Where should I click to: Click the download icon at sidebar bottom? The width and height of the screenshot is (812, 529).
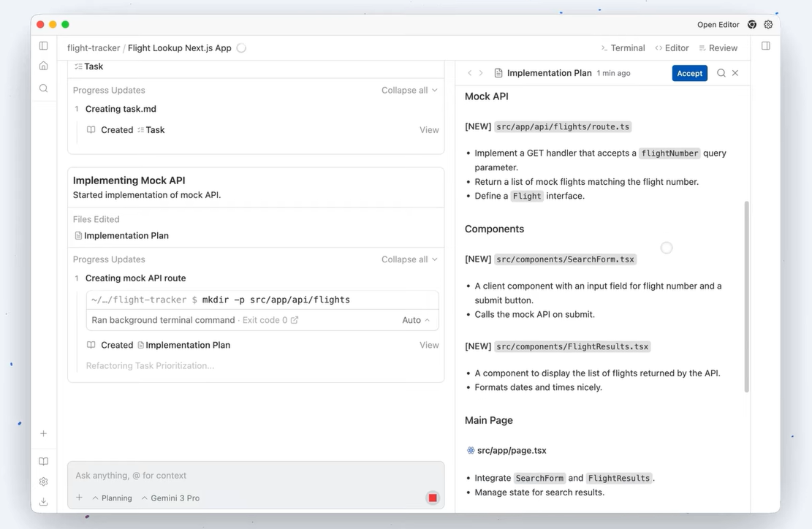pos(44,502)
